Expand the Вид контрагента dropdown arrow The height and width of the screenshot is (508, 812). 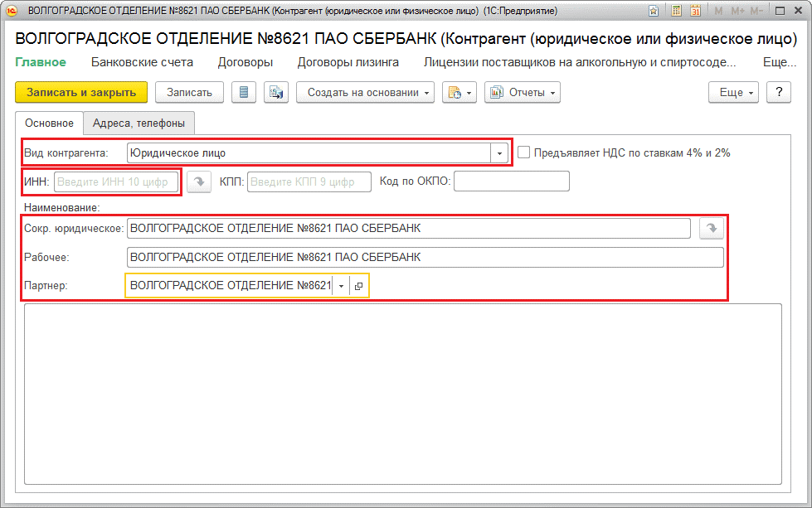point(500,153)
